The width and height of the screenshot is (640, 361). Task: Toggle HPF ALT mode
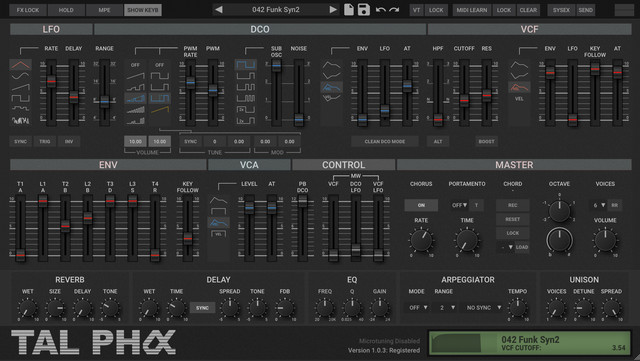438,141
